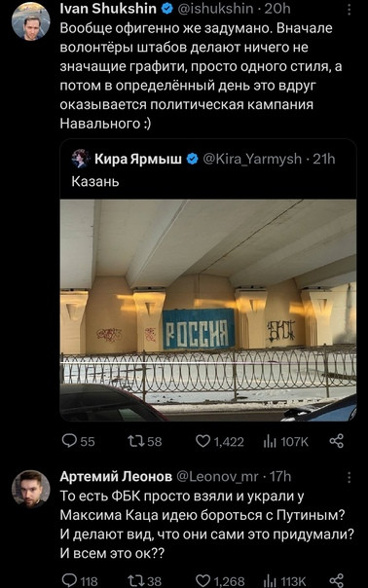Open the @Leonov_mr handle link
368x588 pixels.
coord(217,477)
